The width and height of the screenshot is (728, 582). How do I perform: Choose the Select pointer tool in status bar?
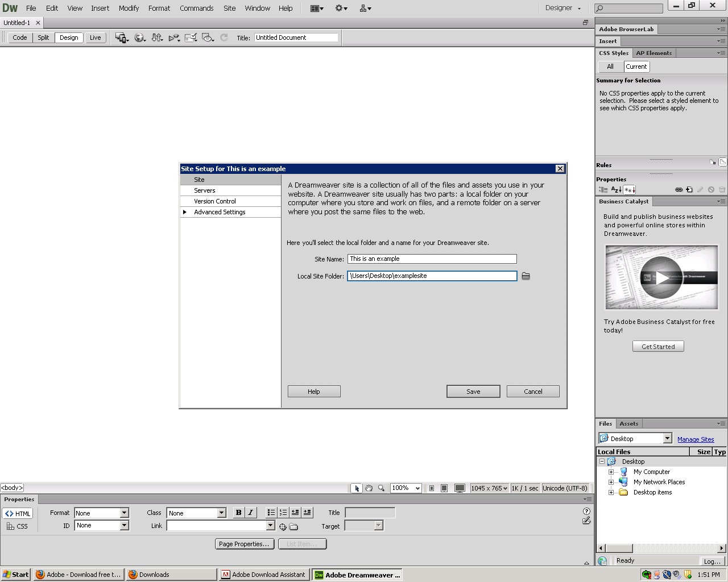click(357, 488)
